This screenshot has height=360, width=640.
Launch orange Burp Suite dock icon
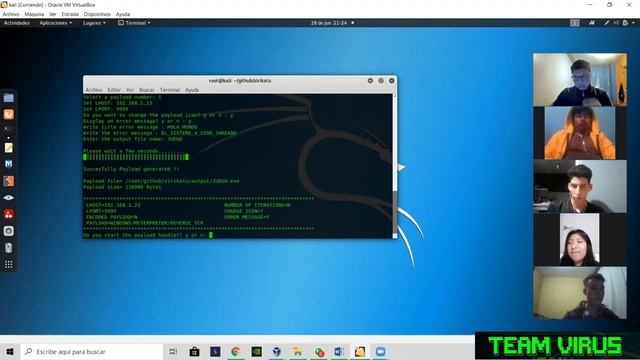pyautogui.click(x=9, y=114)
